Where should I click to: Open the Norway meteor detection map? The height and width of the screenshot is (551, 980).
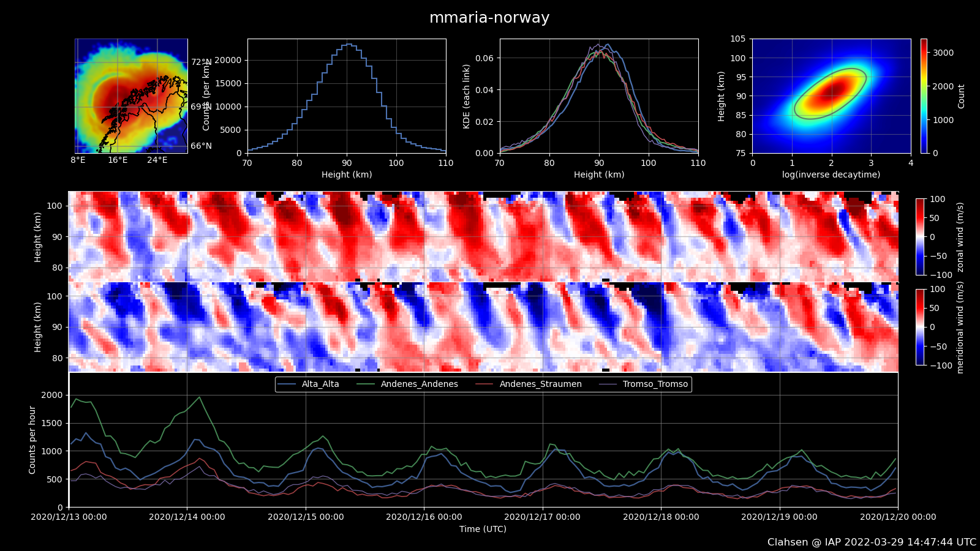[131, 96]
